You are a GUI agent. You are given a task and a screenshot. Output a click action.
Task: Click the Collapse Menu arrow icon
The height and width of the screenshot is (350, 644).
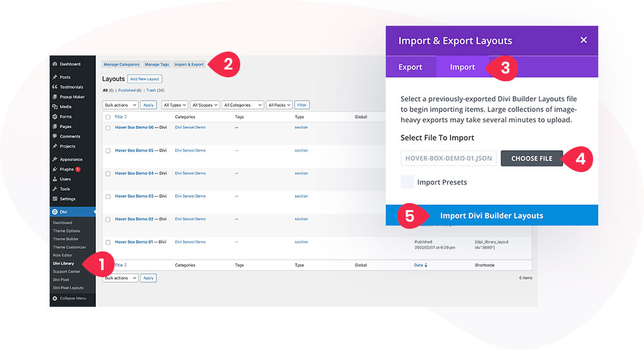tap(55, 298)
